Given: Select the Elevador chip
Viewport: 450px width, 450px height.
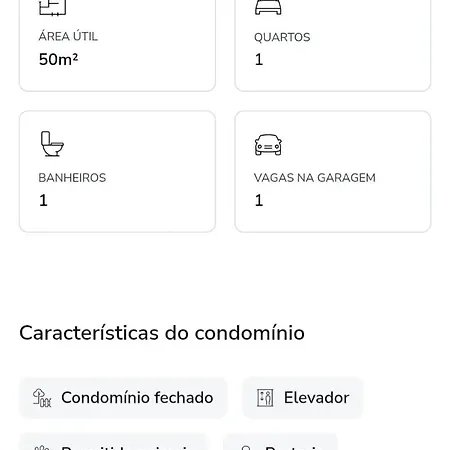Looking at the screenshot, I should [x=303, y=398].
